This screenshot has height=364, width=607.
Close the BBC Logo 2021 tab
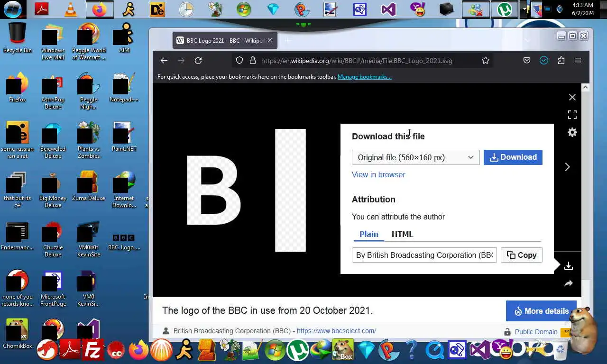(x=270, y=41)
